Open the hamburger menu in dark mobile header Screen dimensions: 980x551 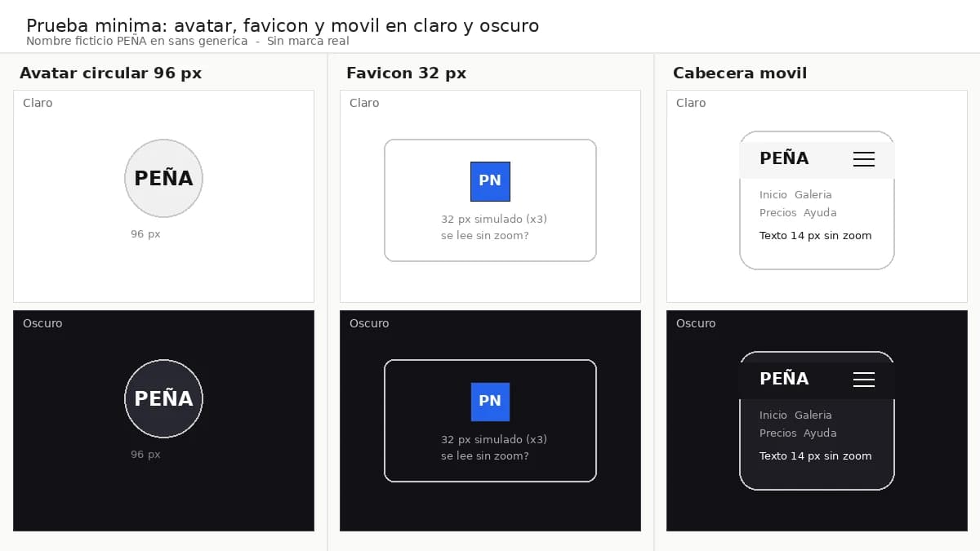click(x=864, y=380)
